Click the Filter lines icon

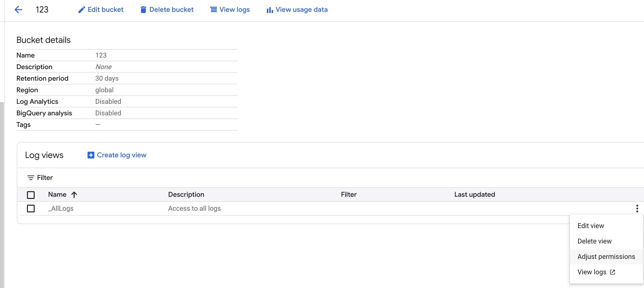tap(31, 178)
